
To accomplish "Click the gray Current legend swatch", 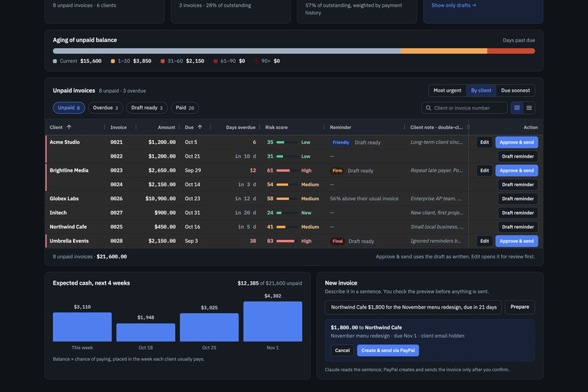I will pos(55,61).
